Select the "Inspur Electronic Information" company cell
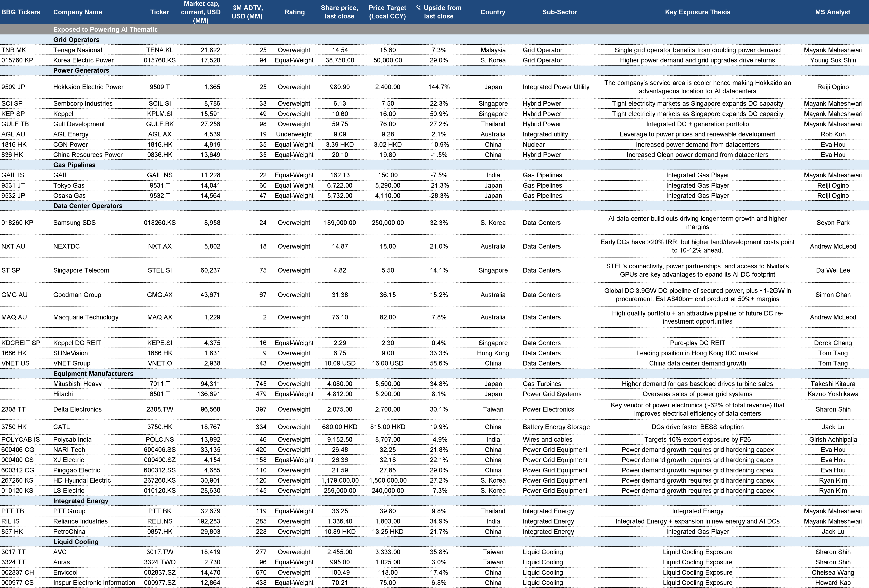The height and width of the screenshot is (588, 869). click(94, 583)
